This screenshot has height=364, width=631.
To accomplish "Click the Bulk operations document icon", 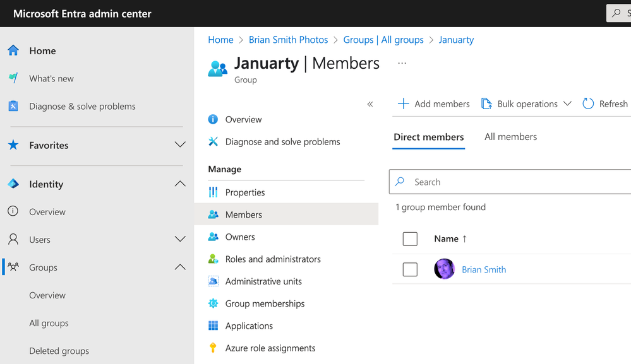I will coord(486,103).
